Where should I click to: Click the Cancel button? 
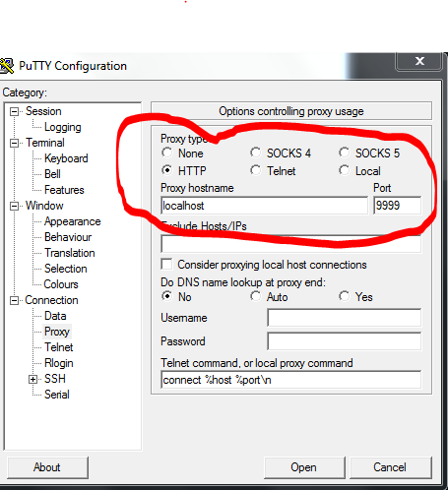click(x=390, y=467)
